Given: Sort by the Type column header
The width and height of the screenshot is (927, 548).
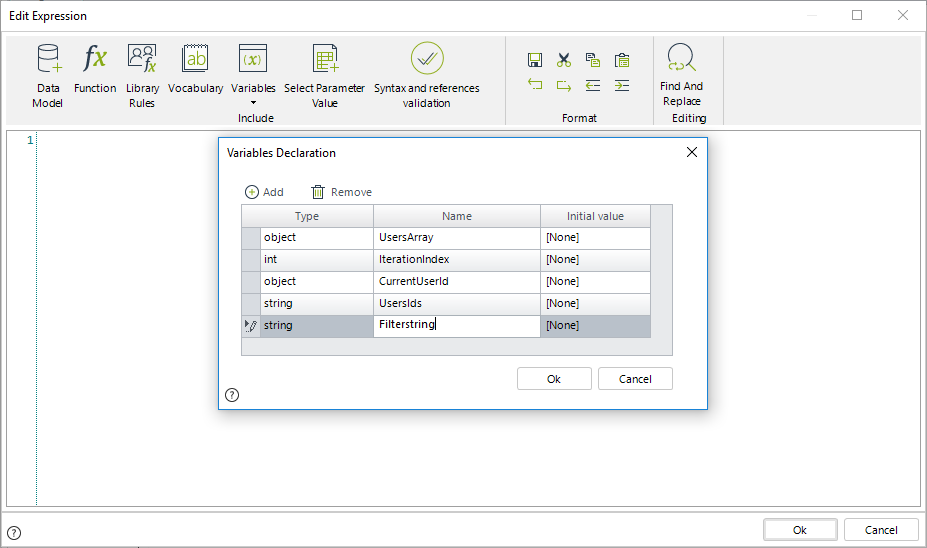Looking at the screenshot, I should [307, 216].
